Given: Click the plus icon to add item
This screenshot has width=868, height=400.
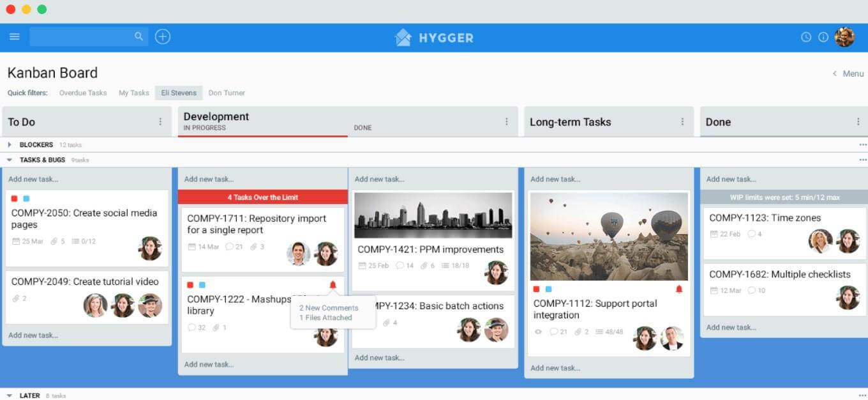Looking at the screenshot, I should coord(163,37).
